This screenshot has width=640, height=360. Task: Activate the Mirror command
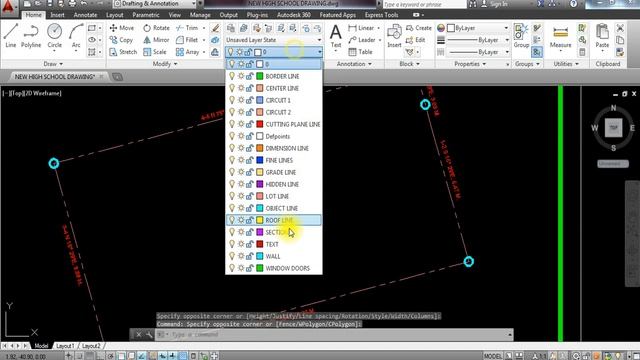click(156, 40)
